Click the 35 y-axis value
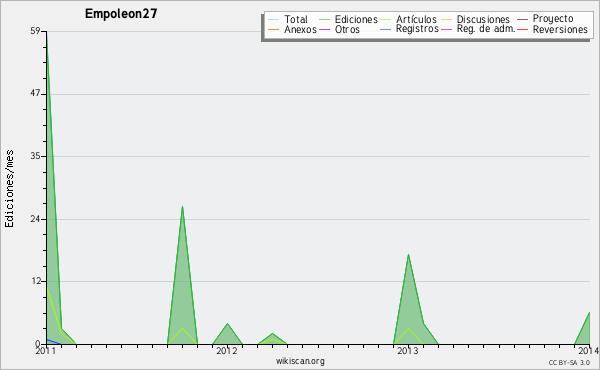This screenshot has width=600, height=370. tap(35, 156)
